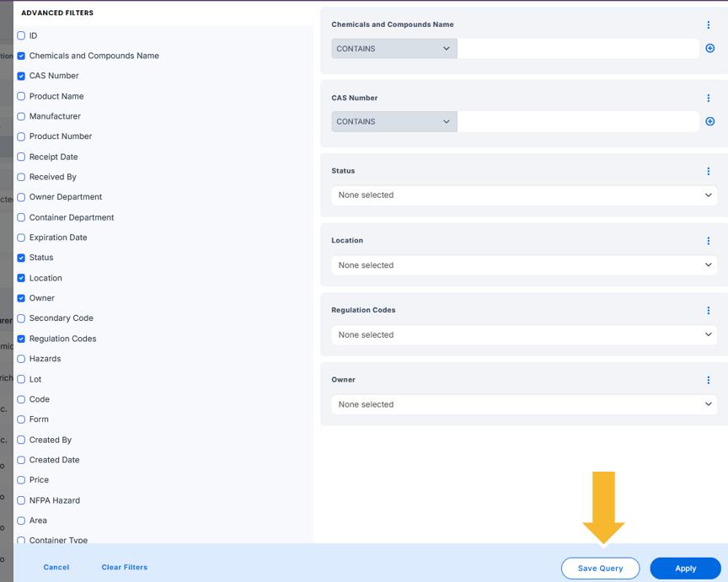The width and height of the screenshot is (728, 582).
Task: Check the Container Department checkbox
Action: [x=21, y=217]
